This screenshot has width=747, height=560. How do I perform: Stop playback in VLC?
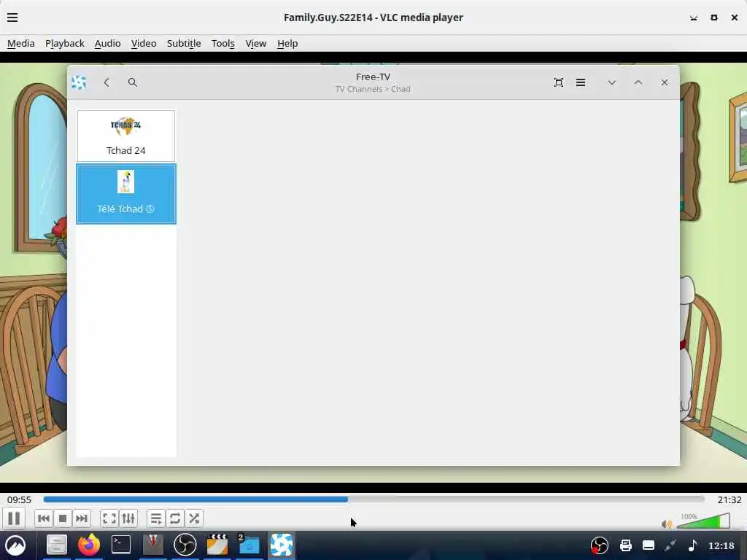pyautogui.click(x=63, y=518)
